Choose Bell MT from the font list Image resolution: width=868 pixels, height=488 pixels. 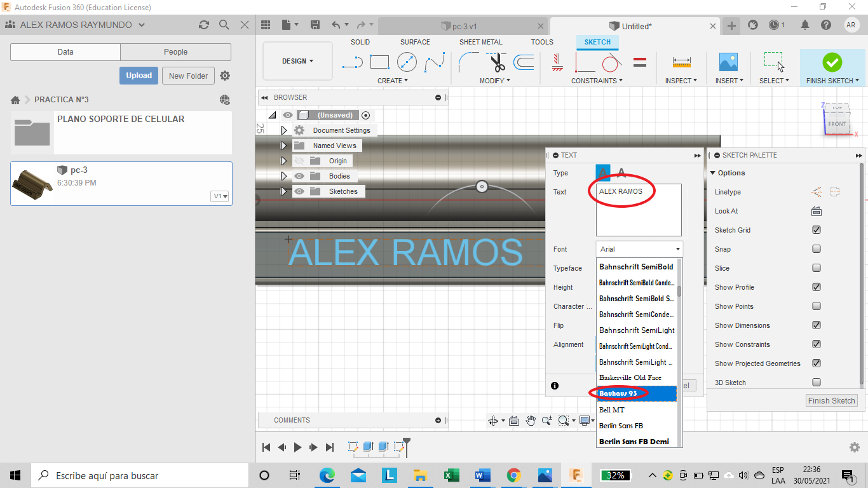click(x=637, y=410)
